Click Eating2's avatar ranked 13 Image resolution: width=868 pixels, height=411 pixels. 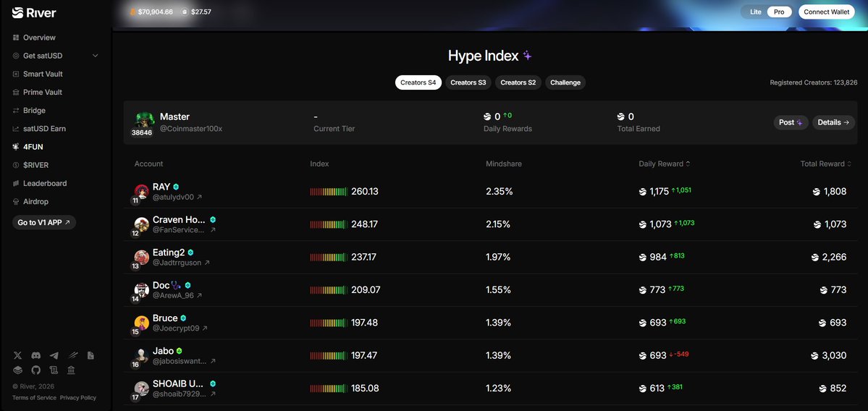(141, 257)
